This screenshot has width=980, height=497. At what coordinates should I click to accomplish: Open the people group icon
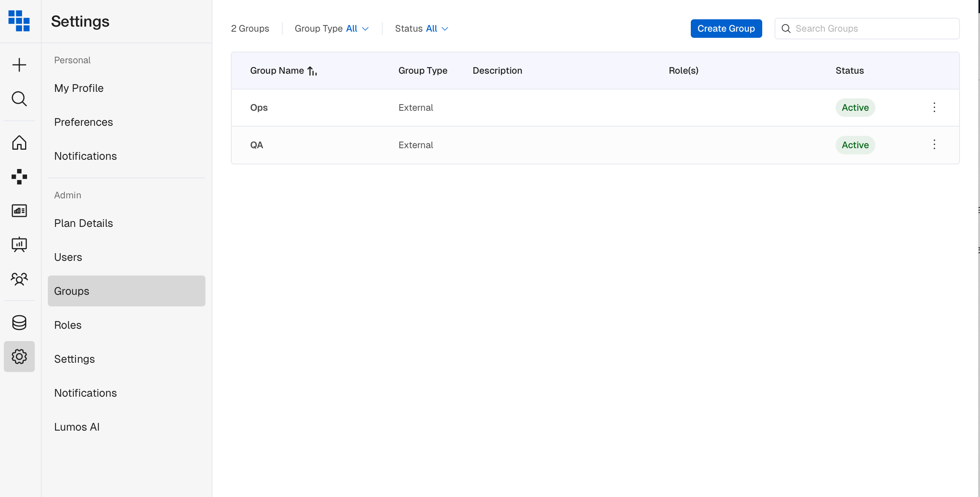pyautogui.click(x=19, y=279)
